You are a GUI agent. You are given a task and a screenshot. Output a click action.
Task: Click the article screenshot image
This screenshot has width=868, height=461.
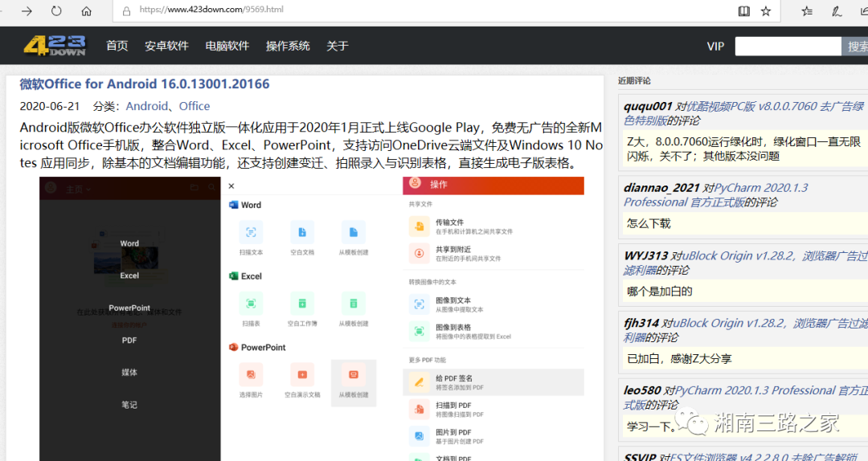[312, 319]
